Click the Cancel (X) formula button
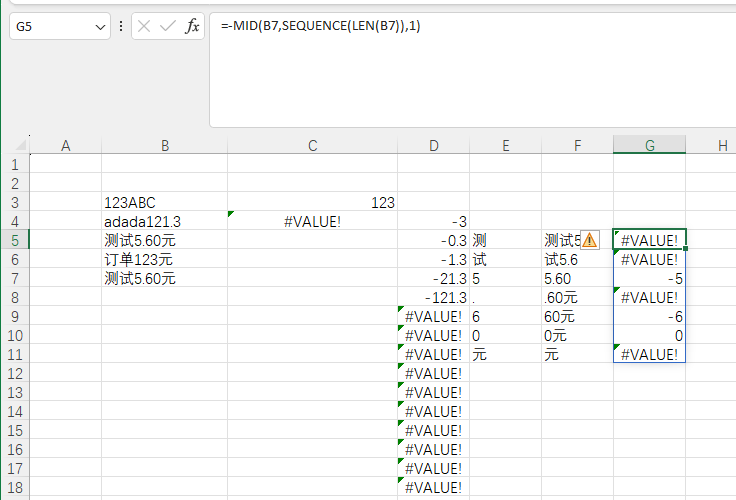736x500 pixels. pos(144,26)
